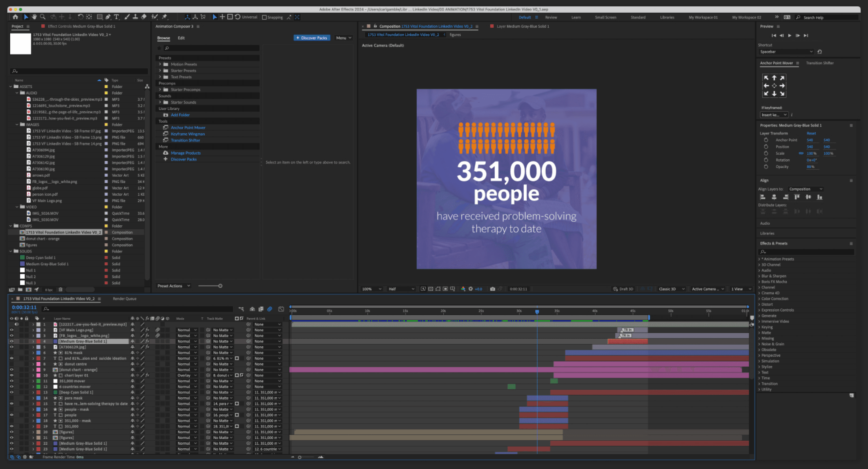Switch to the Edit tab in Animation Composer
Viewport: 868px width, 469px height.
pyautogui.click(x=181, y=38)
